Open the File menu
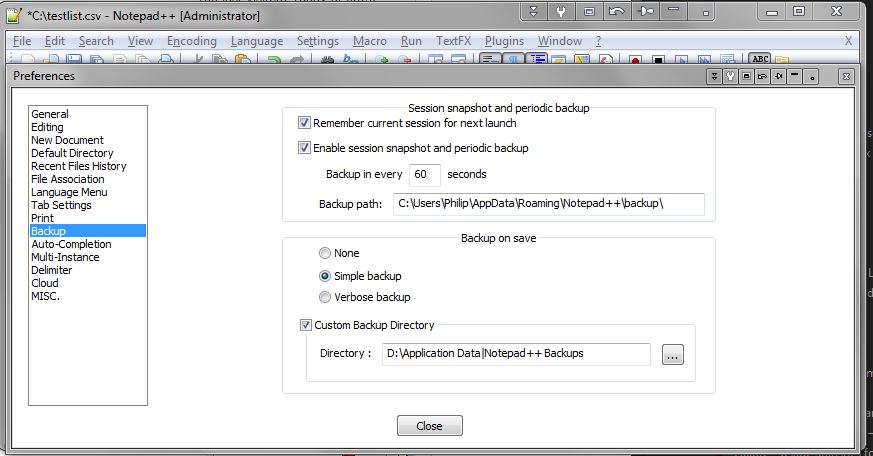873x456 pixels. [22, 41]
